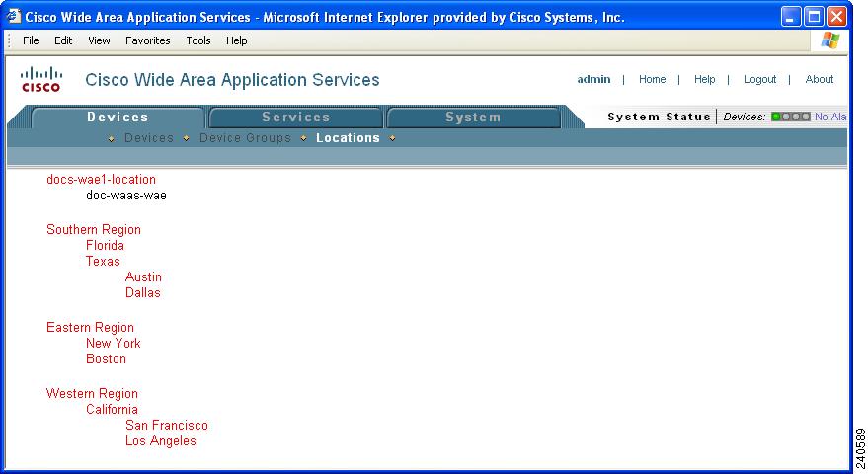Open the Los Angeles location

click(161, 441)
